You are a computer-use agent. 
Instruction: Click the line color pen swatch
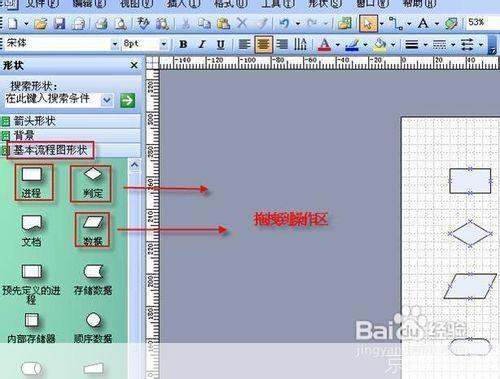pos(352,45)
